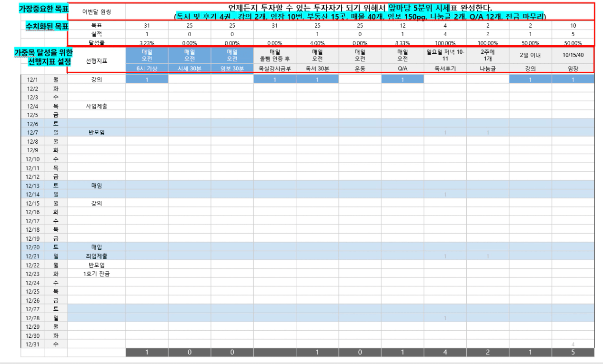603x364 pixels.
Task: Select the 12/5 date cell
Action: 32,115
